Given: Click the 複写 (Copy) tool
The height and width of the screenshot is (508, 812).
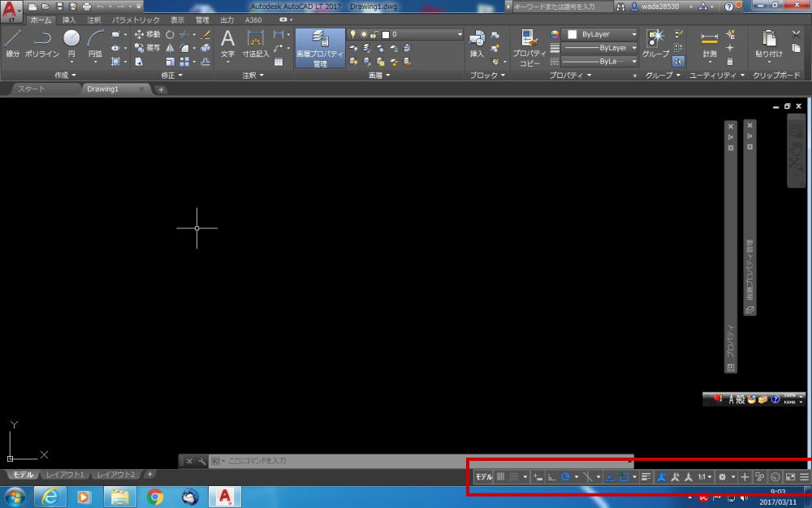Looking at the screenshot, I should pyautogui.click(x=148, y=48).
